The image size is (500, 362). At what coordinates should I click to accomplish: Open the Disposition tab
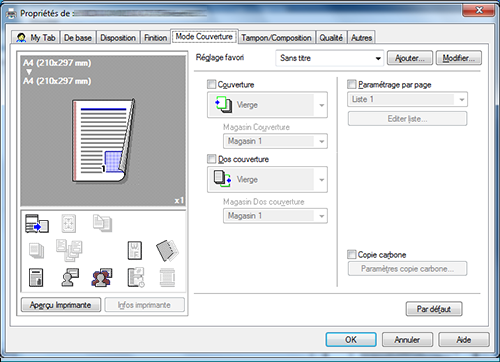(118, 38)
